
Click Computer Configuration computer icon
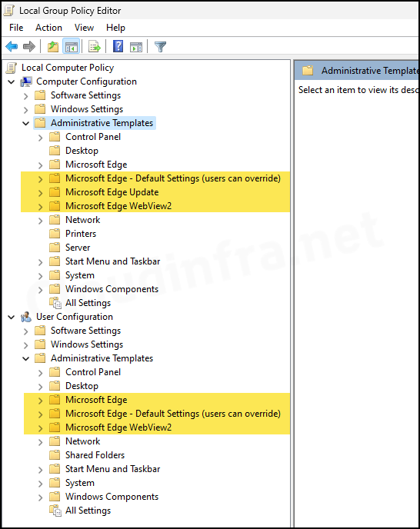pyautogui.click(x=26, y=82)
